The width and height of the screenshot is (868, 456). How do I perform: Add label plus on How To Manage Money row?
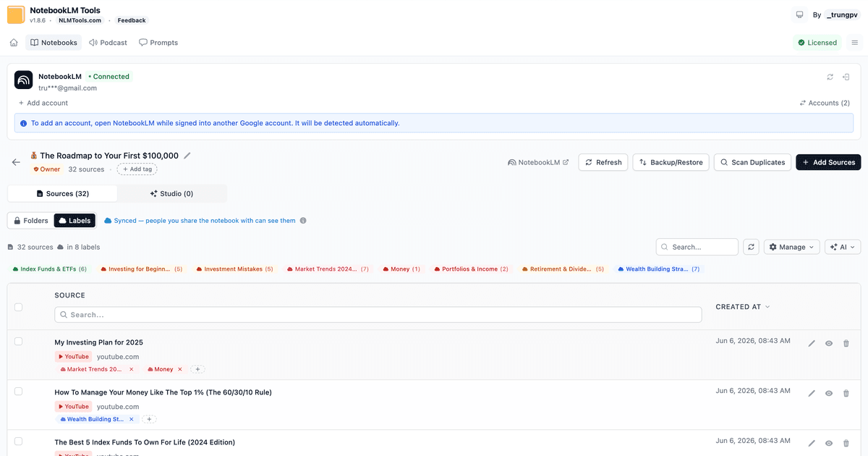149,419
